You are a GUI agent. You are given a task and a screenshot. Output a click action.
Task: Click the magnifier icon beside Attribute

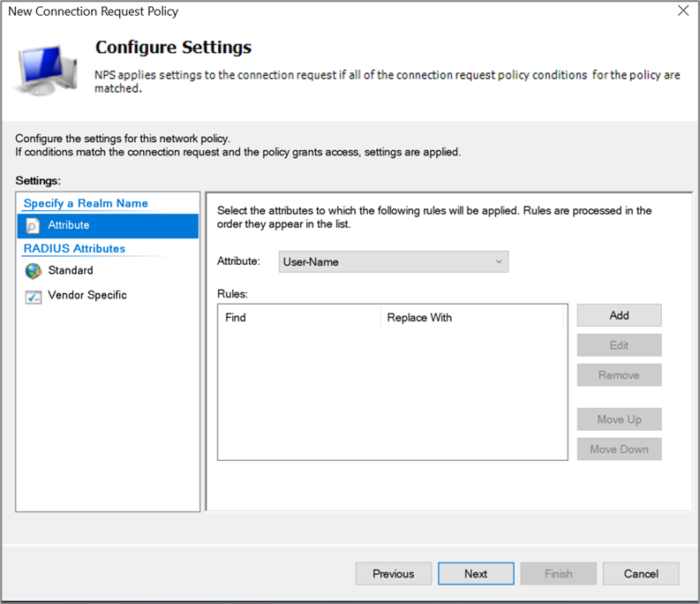[33, 225]
